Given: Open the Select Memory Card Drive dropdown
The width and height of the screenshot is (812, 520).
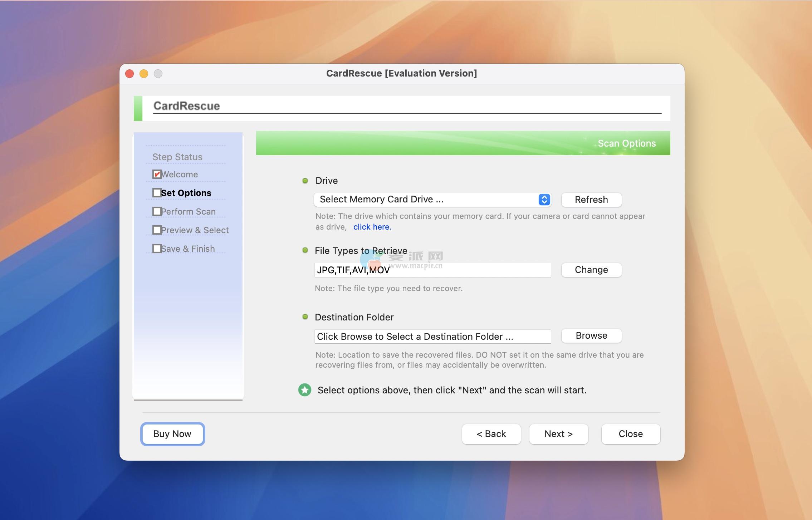Looking at the screenshot, I should coord(432,200).
